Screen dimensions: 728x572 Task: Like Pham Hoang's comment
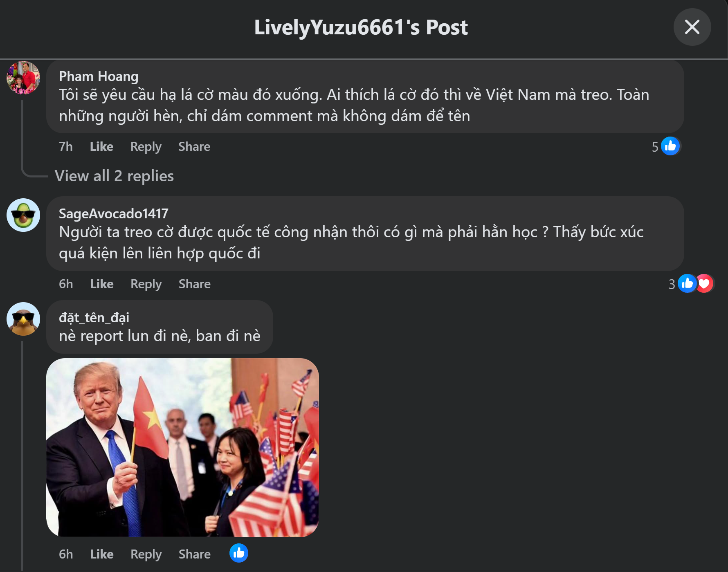101,146
